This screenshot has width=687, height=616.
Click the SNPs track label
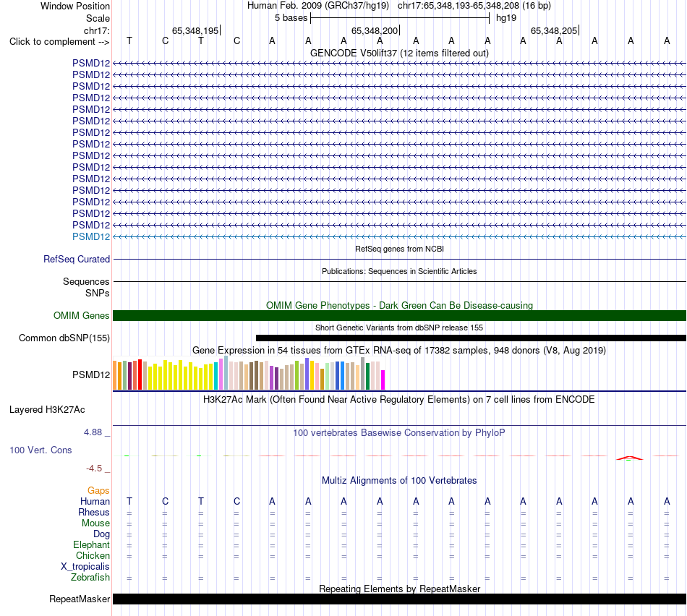coord(98,293)
